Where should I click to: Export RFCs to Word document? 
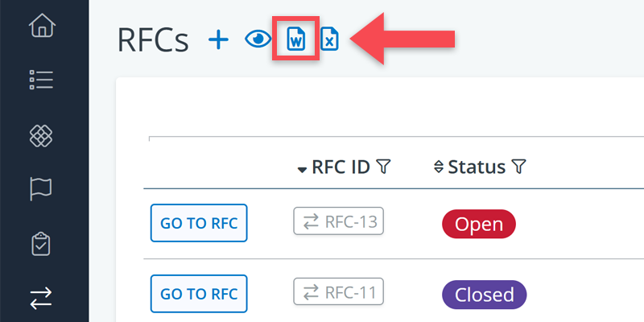tap(296, 39)
